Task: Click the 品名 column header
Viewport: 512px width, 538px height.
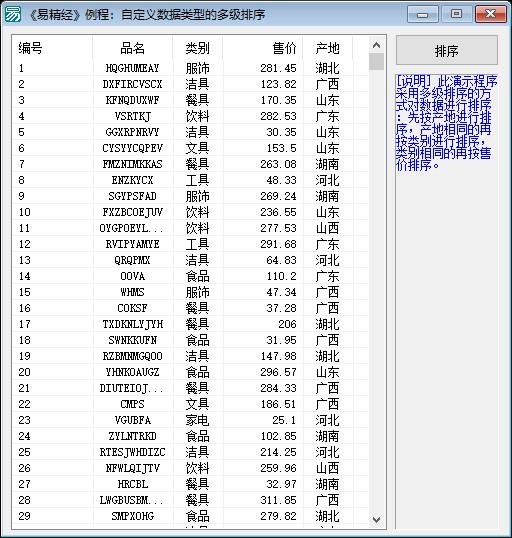Action: coord(132,48)
